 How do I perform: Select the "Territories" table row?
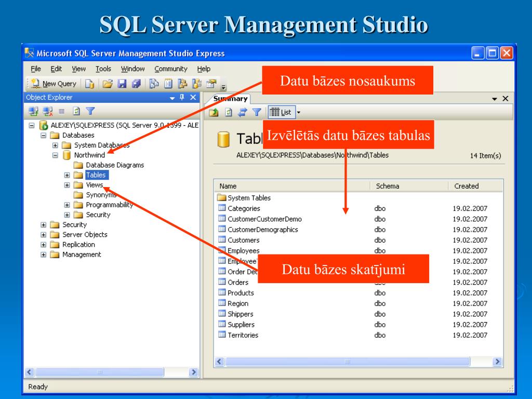[359, 335]
